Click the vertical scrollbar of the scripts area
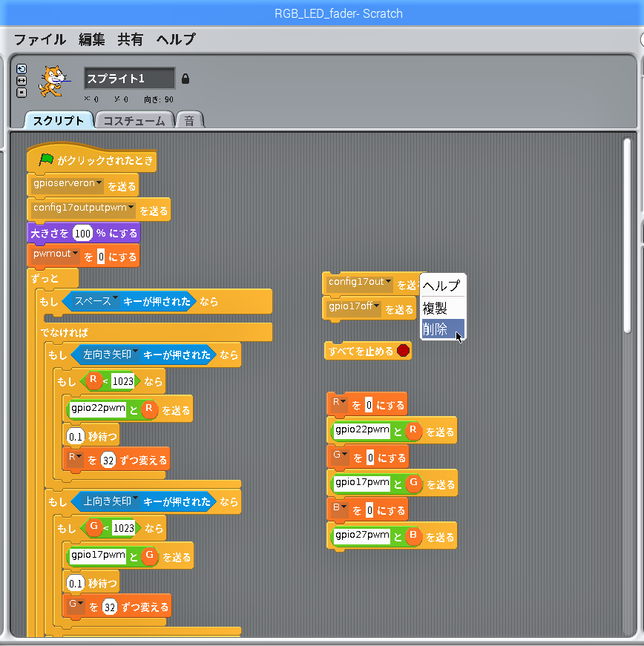This screenshot has height=646, width=644. tap(627, 235)
